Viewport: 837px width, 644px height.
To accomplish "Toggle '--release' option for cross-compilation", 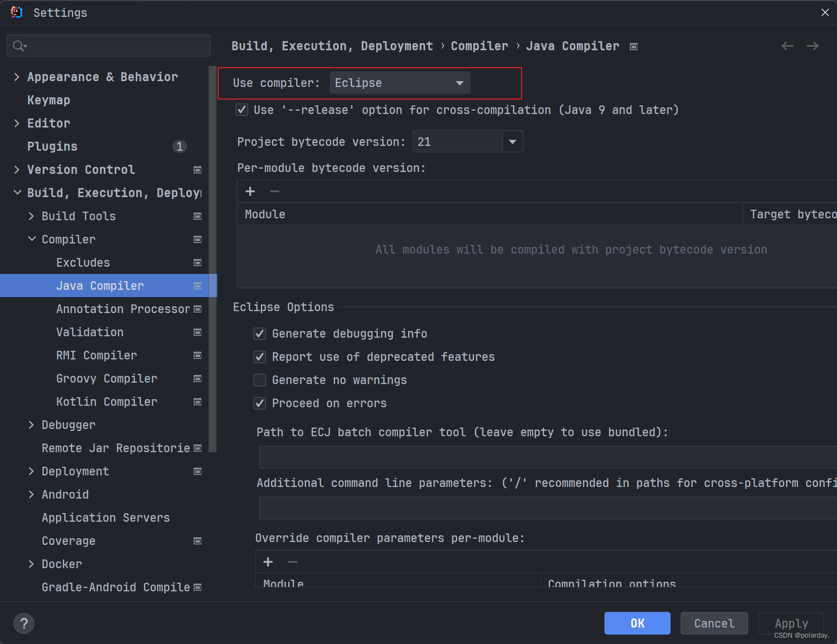I will (x=242, y=110).
